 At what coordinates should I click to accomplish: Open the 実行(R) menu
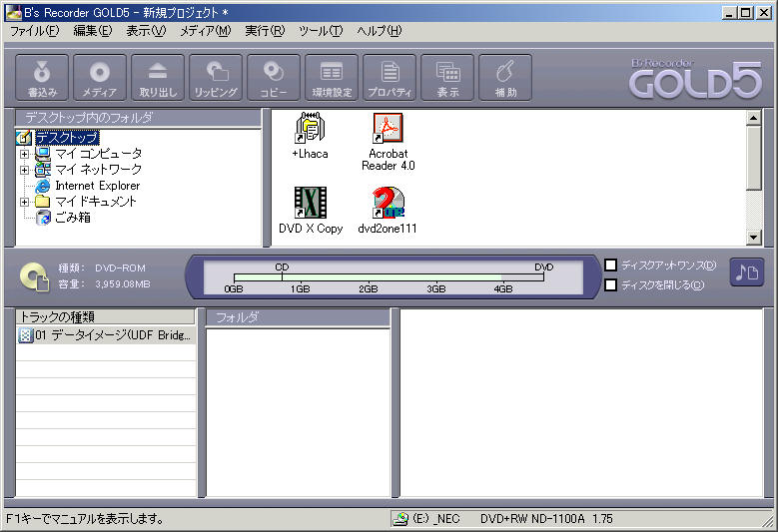265,31
